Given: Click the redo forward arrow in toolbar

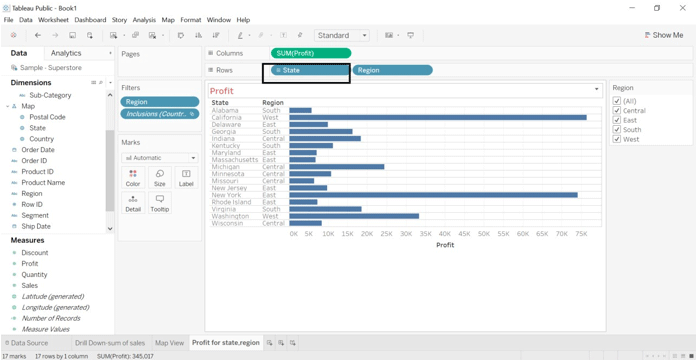Looking at the screenshot, I should pos(55,36).
